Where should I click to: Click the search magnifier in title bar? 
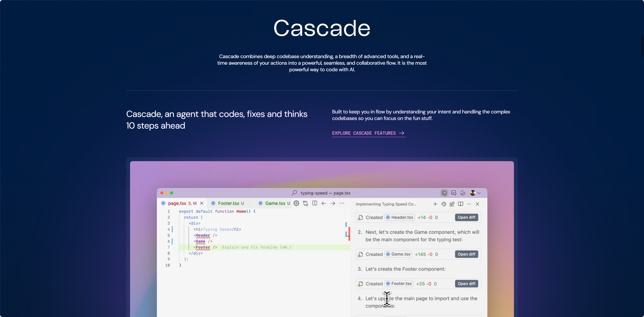tap(294, 193)
